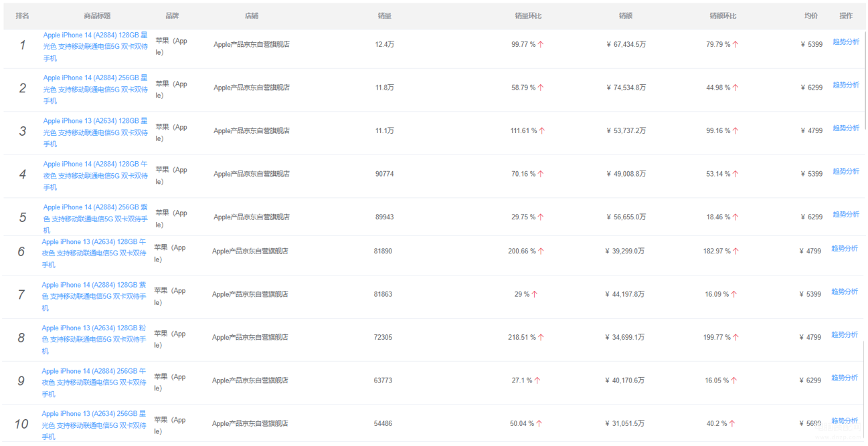The width and height of the screenshot is (868, 446).
Task: Select the ¥ 4799 price in rank 3 row
Action: click(811, 131)
